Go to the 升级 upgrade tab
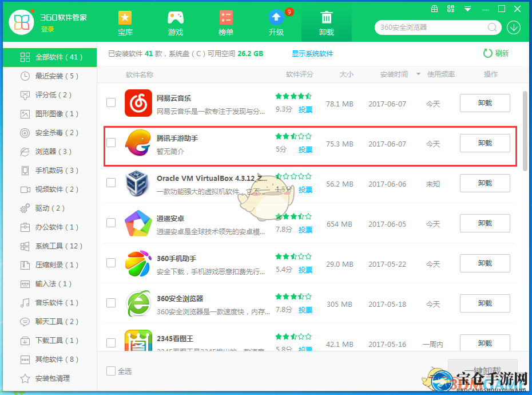 tap(276, 23)
